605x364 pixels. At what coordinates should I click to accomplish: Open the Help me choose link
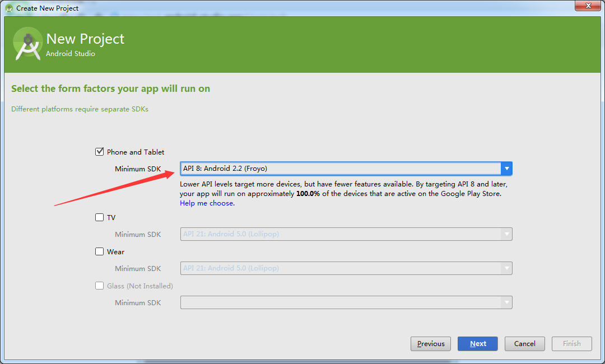pos(207,203)
